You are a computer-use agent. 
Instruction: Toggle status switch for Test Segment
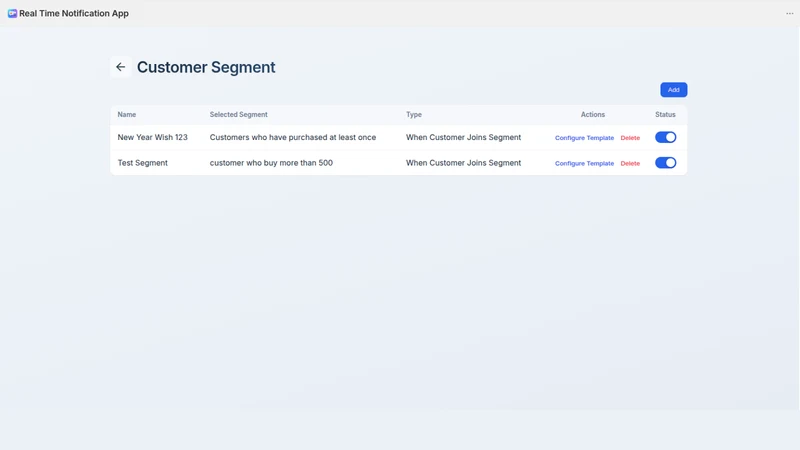665,163
